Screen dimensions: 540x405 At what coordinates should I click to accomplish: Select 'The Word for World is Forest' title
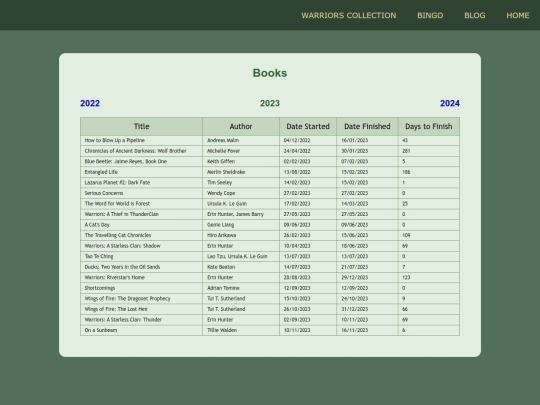coord(117,204)
